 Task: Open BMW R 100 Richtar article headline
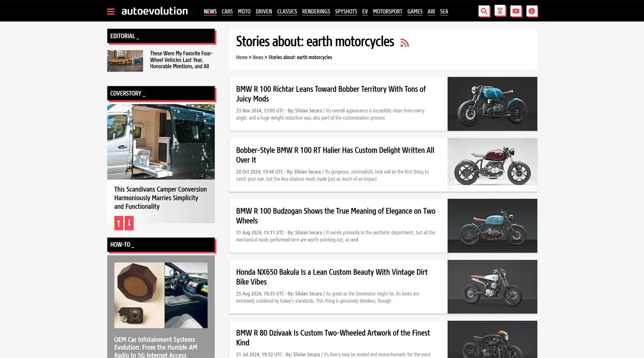[331, 94]
